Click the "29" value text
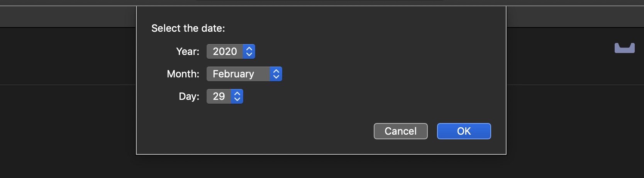The image size is (644, 178). coord(219,96)
